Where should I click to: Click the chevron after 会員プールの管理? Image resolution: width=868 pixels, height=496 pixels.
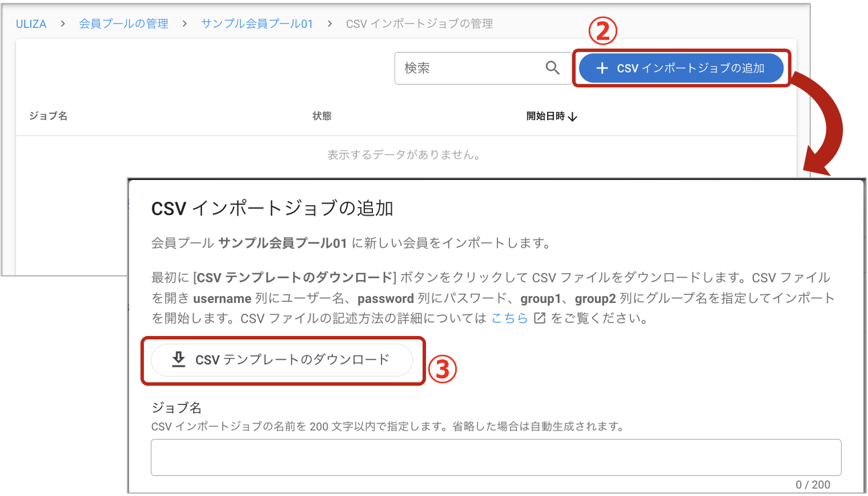click(x=184, y=23)
